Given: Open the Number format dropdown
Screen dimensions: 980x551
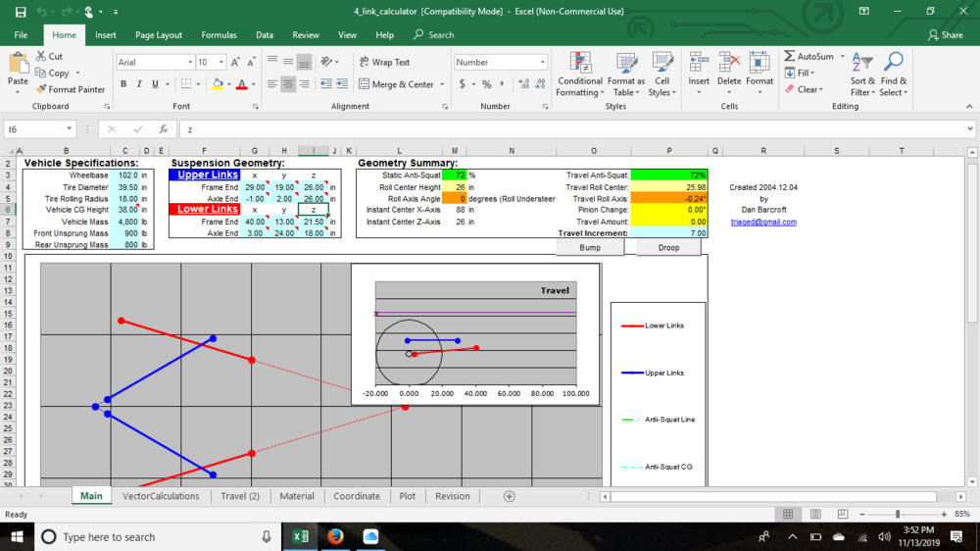Looking at the screenshot, I should (542, 63).
